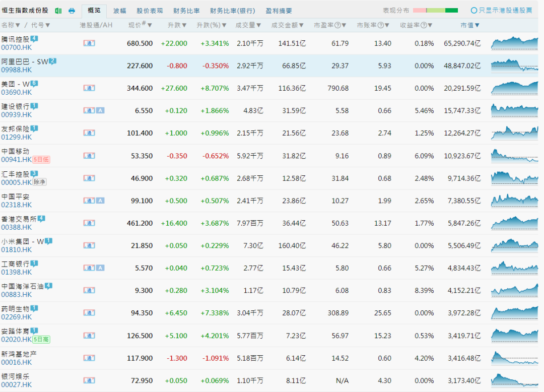Viewport: 544px width, 392px height.
Task: Open the news badge next to 工商银行
Action: pos(34,264)
